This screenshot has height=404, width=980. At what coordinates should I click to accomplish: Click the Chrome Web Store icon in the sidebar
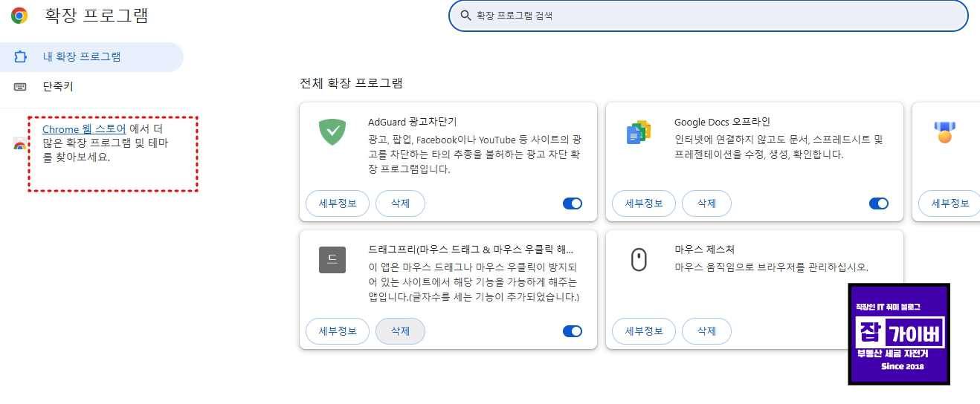click(x=20, y=145)
